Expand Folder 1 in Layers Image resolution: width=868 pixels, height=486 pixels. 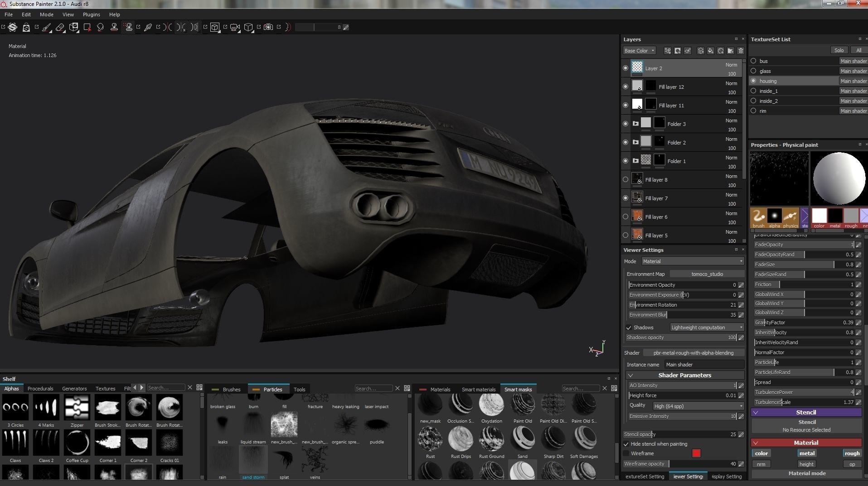(x=635, y=161)
